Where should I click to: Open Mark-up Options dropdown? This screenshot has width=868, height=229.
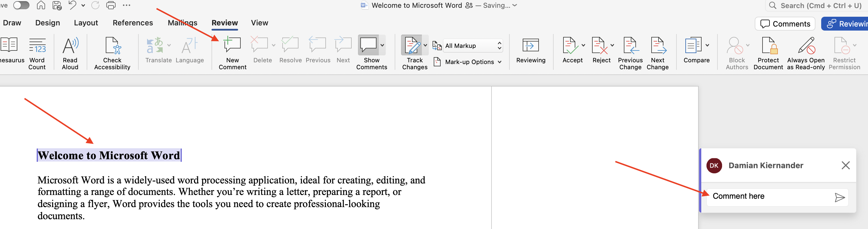click(468, 62)
